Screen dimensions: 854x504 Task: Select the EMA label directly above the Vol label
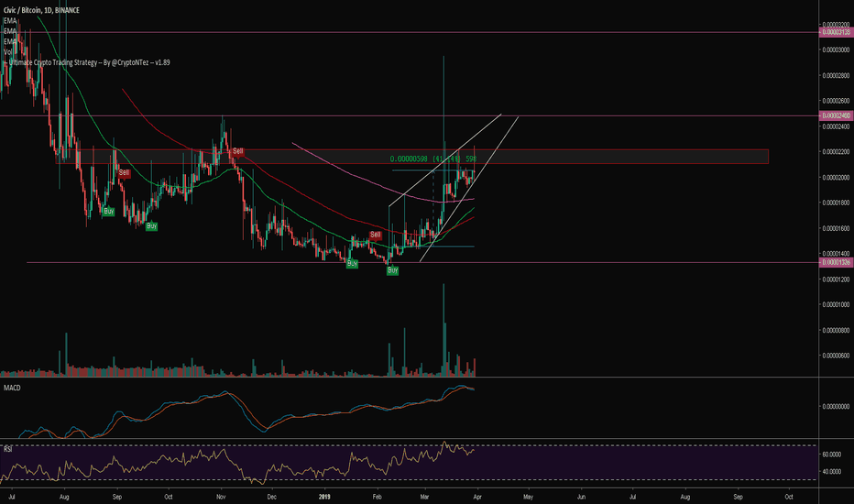10,41
